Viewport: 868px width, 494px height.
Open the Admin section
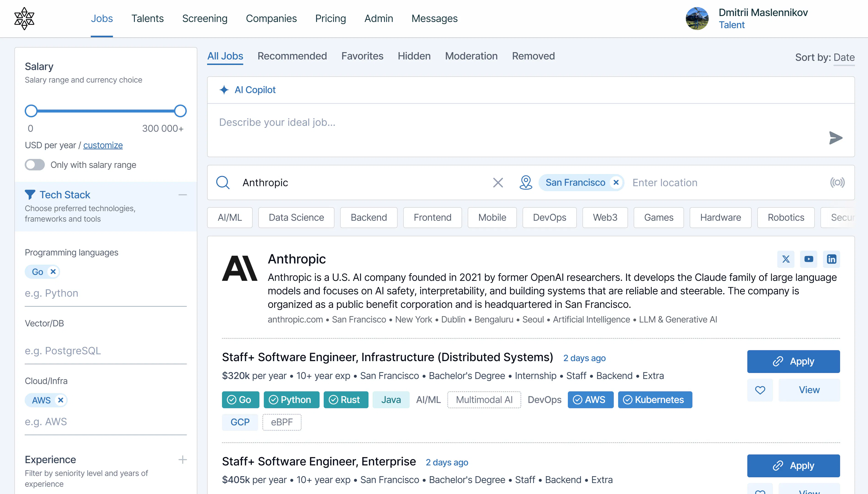click(379, 18)
